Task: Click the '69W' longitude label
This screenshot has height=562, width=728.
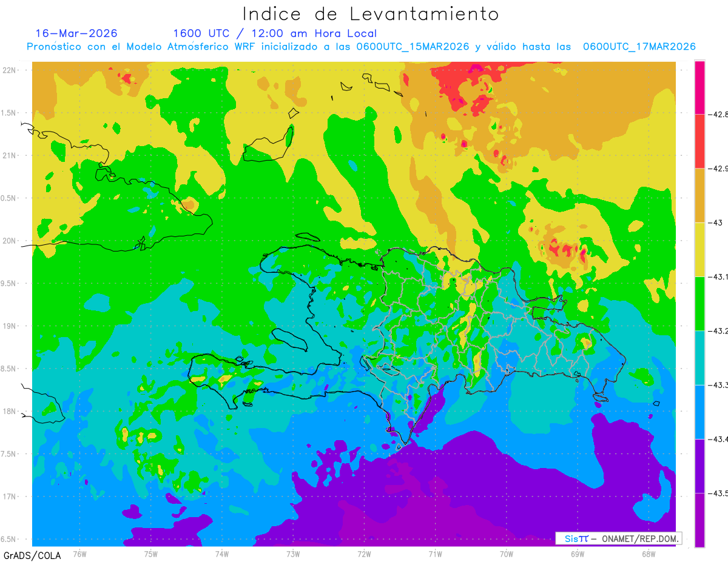Action: coord(578,554)
